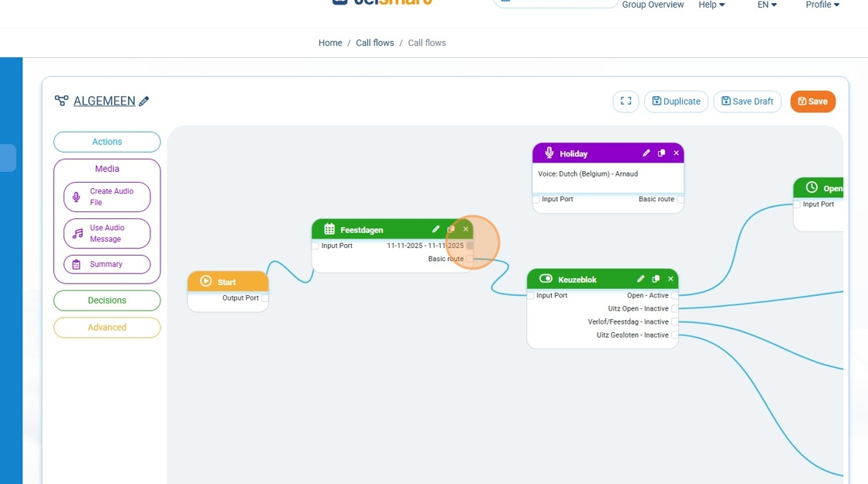Go to the Home breadcrumb link
Image resolution: width=868 pixels, height=484 pixels.
(330, 43)
